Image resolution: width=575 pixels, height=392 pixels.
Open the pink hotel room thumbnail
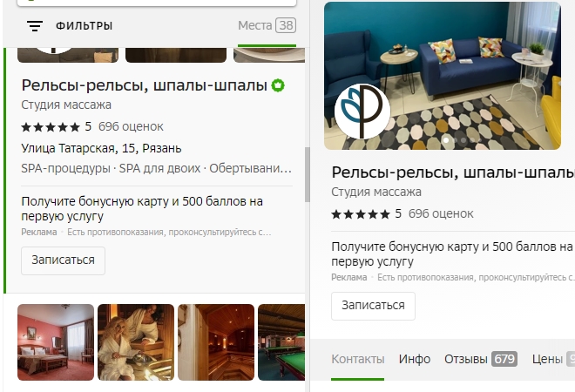pyautogui.click(x=56, y=342)
